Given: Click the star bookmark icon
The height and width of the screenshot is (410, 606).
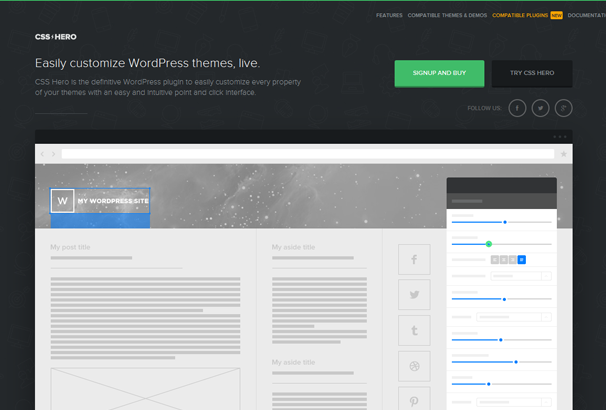Looking at the screenshot, I should [564, 154].
